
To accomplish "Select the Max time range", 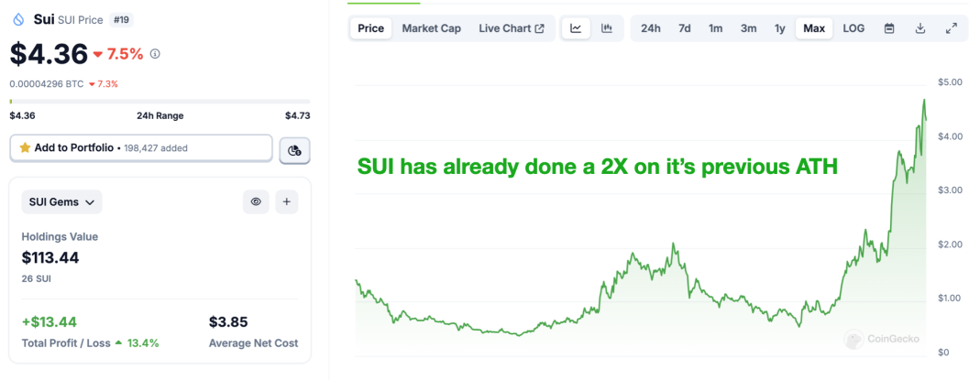I will tap(814, 28).
